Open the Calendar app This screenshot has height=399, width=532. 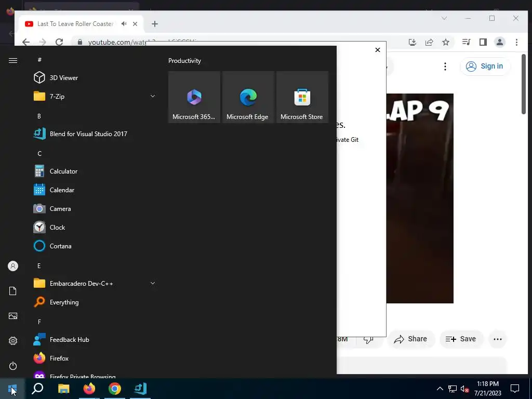(95, 190)
